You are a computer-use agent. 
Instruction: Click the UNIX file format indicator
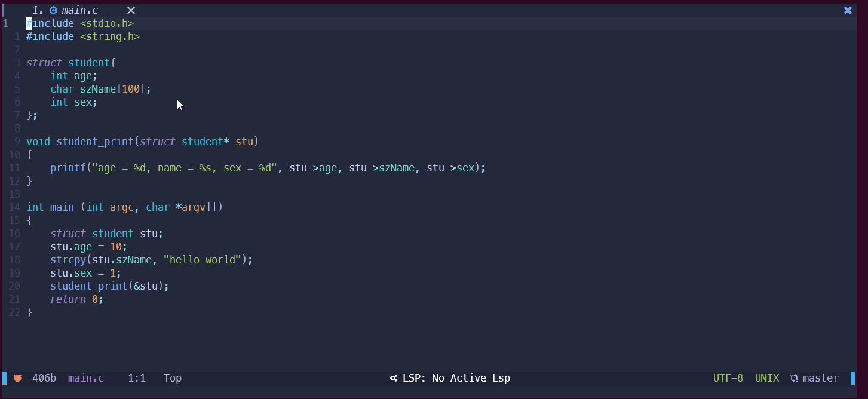(767, 378)
